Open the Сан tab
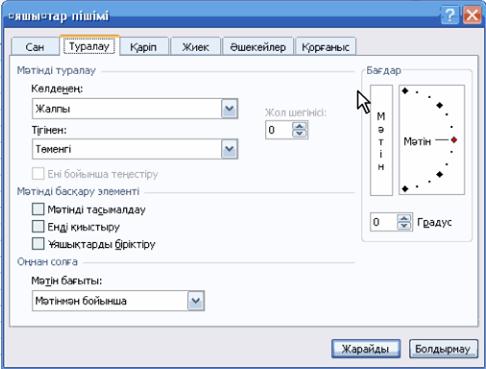Viewport: 486px width, 369px height. tap(35, 47)
